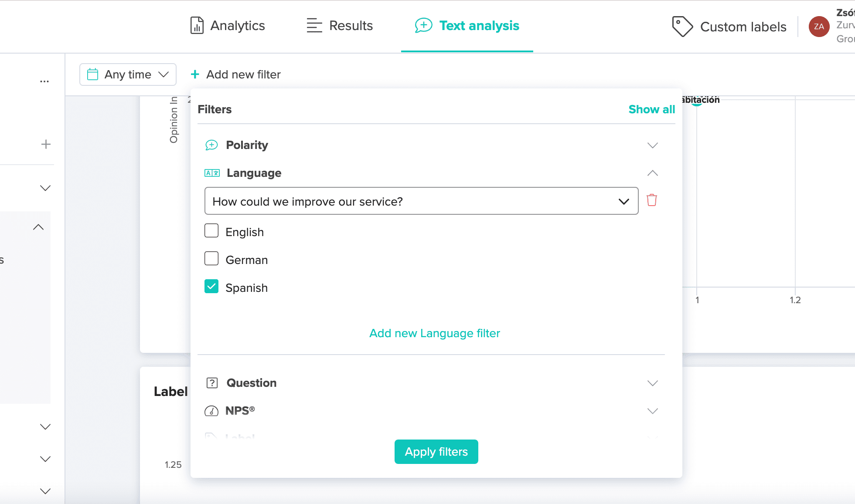Screen dimensions: 855x504
Task: Click the Results tab icon
Action: [x=313, y=25]
